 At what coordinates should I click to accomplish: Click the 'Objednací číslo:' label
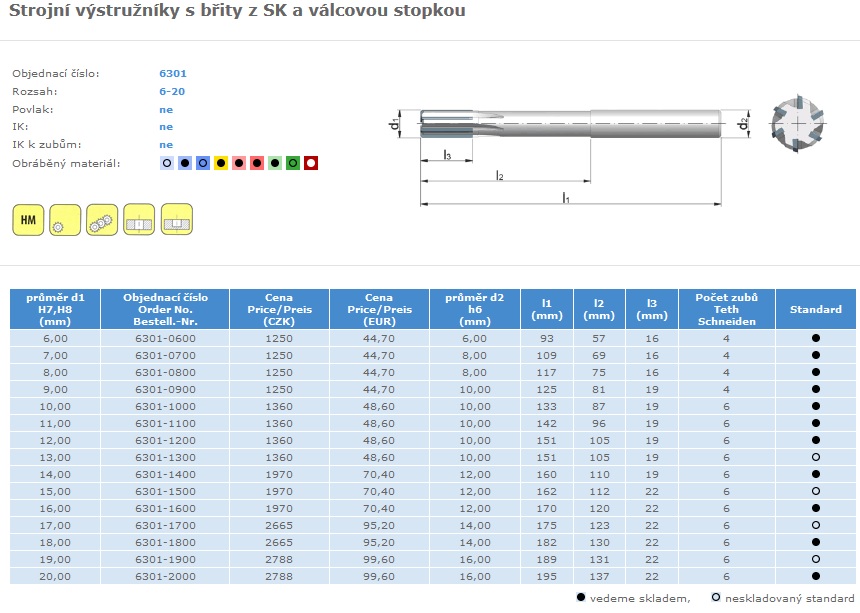coord(56,73)
